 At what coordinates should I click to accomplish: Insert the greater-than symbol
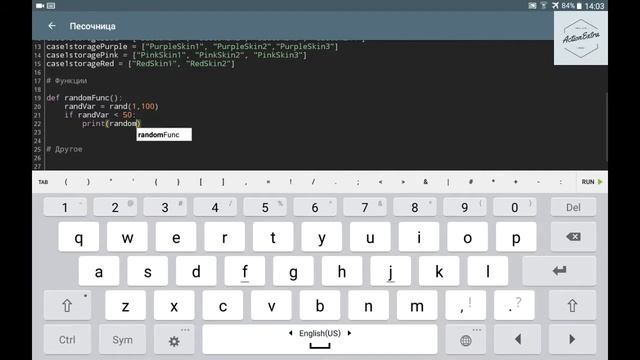pyautogui.click(x=403, y=182)
